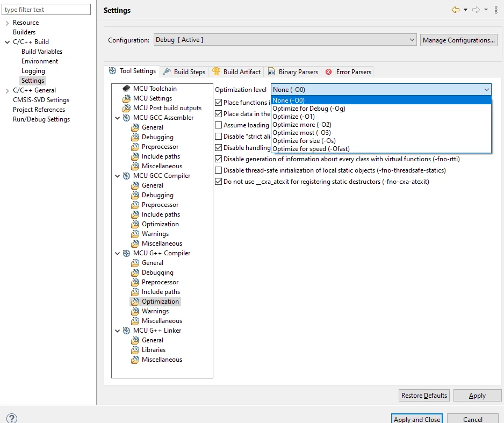Click the type filter text field
Viewport: 504px width, 423px height.
pos(46,10)
